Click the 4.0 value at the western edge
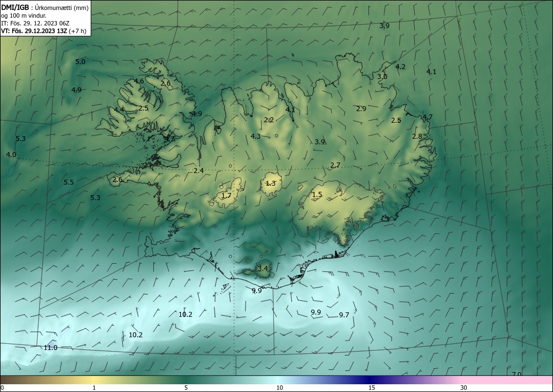The image size is (553, 392). tap(11, 154)
